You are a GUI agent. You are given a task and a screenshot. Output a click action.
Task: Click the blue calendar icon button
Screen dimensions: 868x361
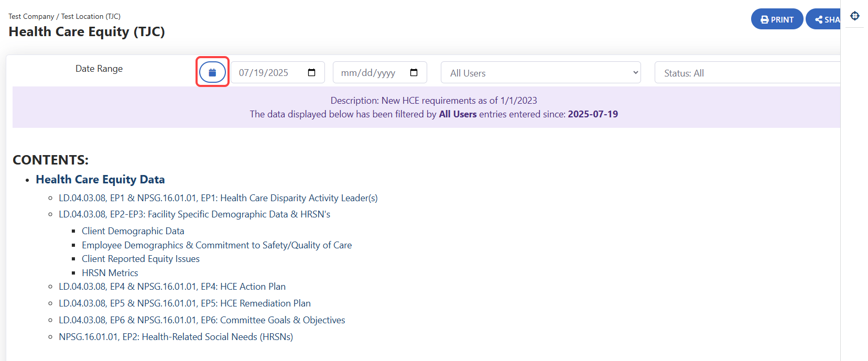[212, 72]
